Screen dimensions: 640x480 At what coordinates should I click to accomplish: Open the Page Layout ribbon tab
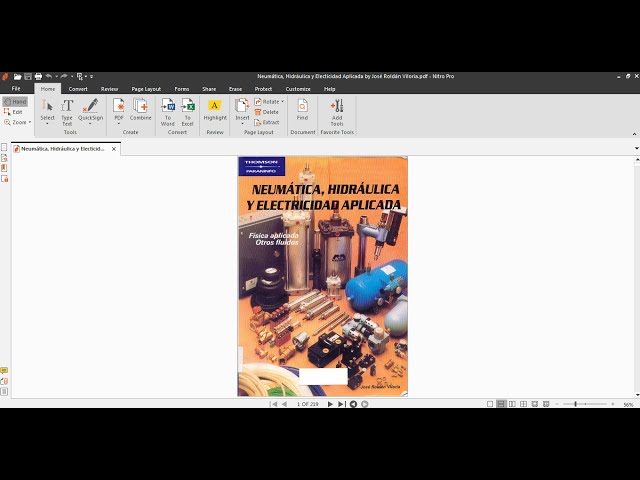146,89
